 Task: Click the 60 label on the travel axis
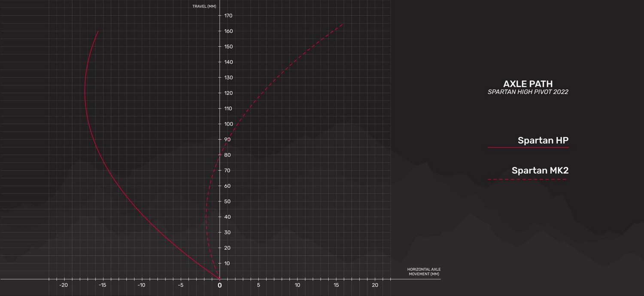[x=228, y=186]
